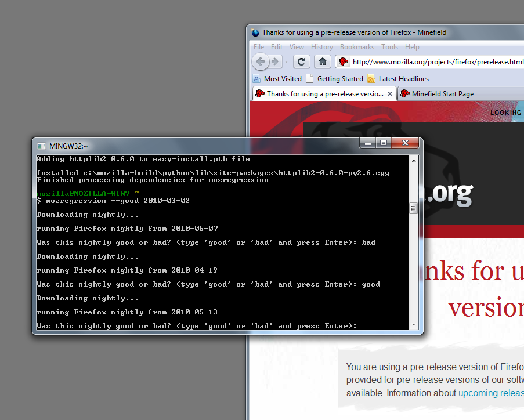Click the site favicon in the address bar
Screen dimensions: 524x420
pos(343,62)
